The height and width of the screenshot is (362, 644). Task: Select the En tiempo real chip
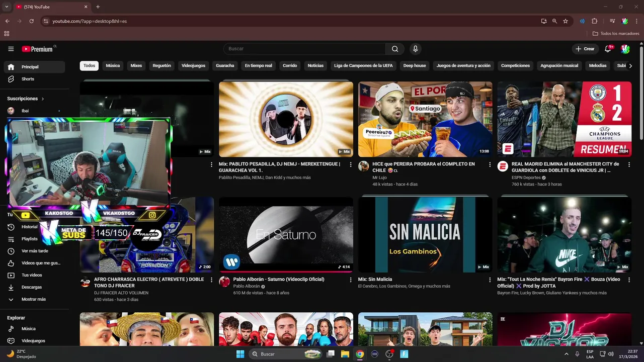[x=259, y=66]
